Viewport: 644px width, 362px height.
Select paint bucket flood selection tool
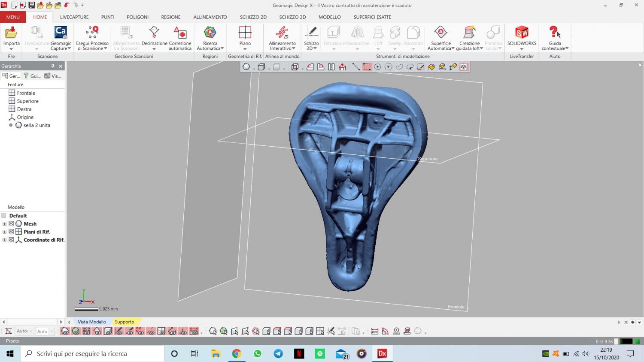(x=431, y=67)
